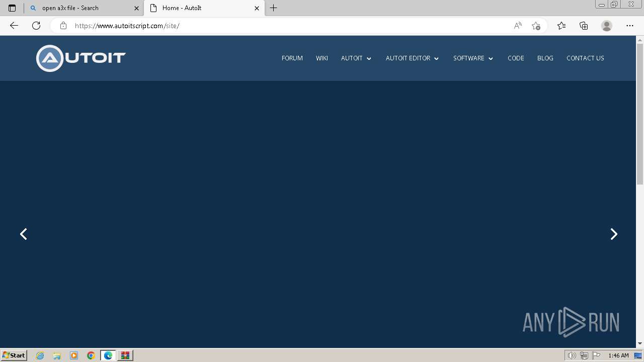This screenshot has width=644, height=362.
Task: Expand the SOFTWARE dropdown menu
Action: point(473,58)
